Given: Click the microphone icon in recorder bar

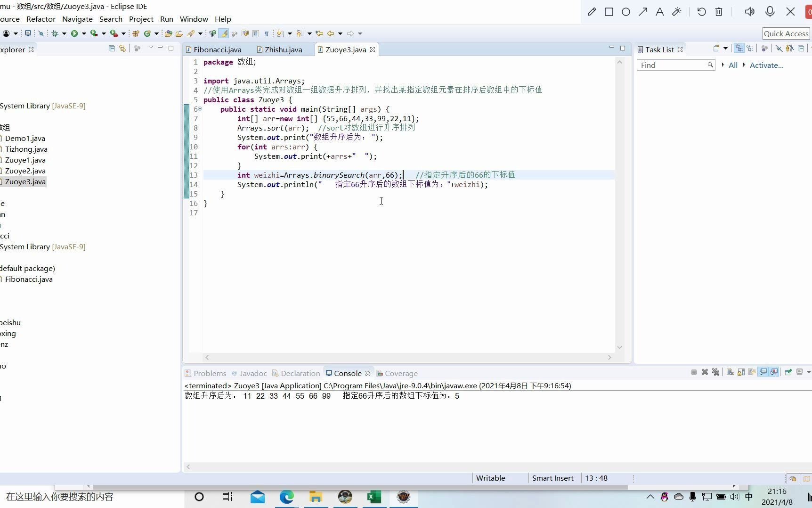Looking at the screenshot, I should point(770,12).
